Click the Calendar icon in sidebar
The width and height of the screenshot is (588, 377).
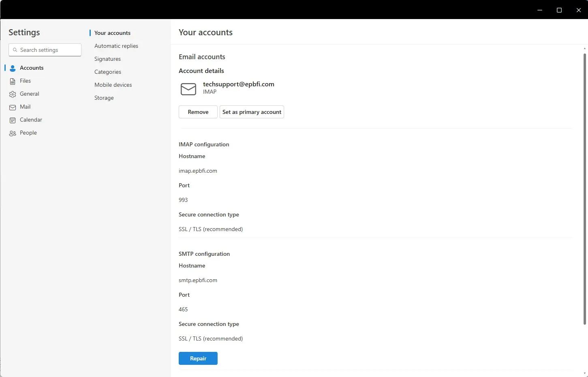[13, 120]
